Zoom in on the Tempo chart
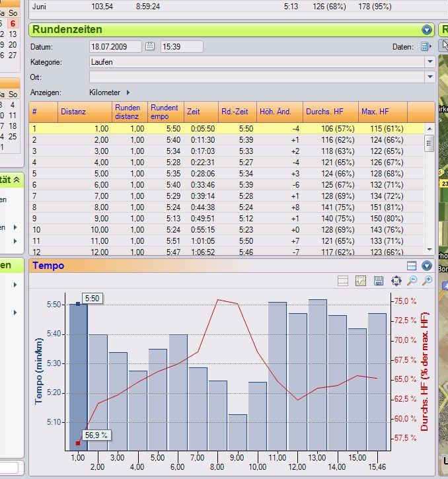Image resolution: width=448 pixels, height=479 pixels. (x=428, y=280)
